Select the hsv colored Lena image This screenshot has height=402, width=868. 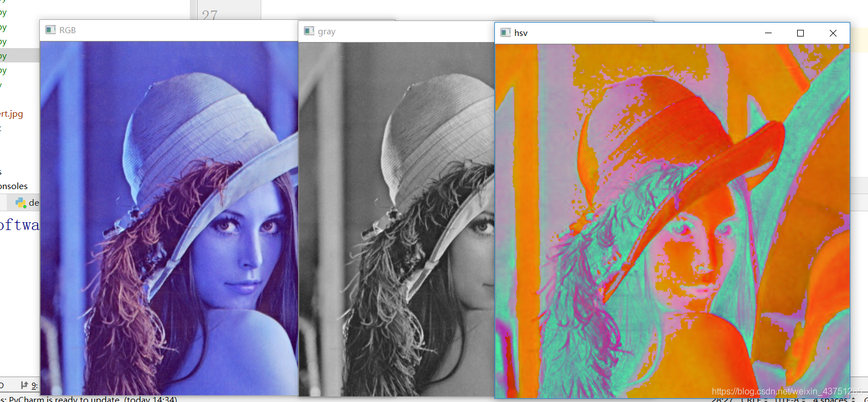672,221
